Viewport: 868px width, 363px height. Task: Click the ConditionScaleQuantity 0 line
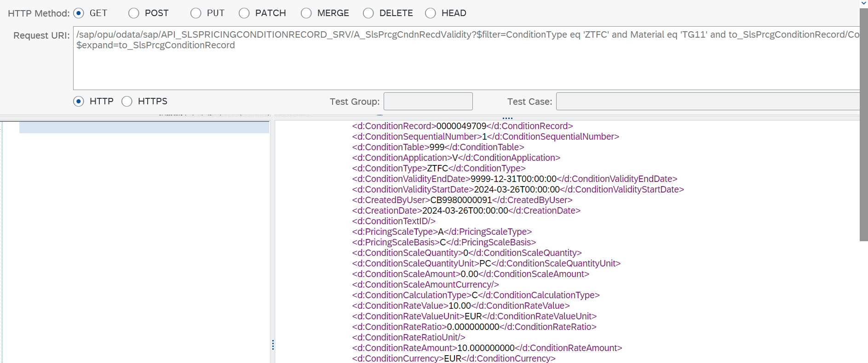click(467, 253)
